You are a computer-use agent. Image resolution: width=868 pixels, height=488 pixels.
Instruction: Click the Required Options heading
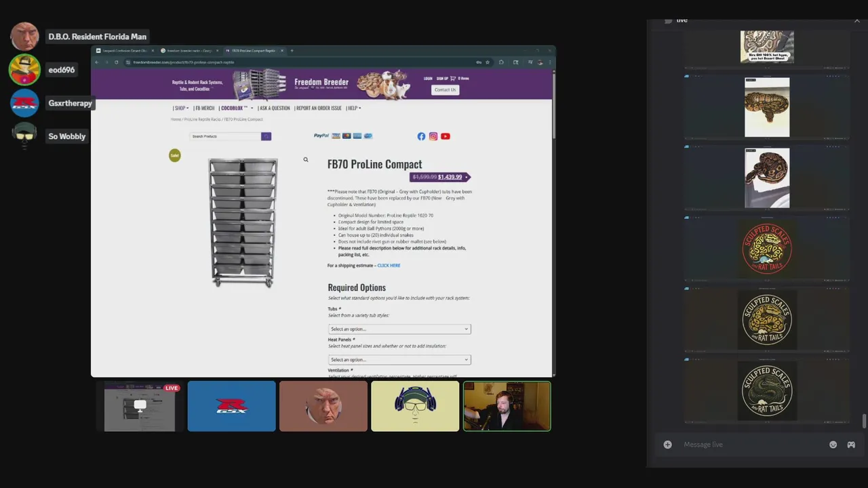357,287
